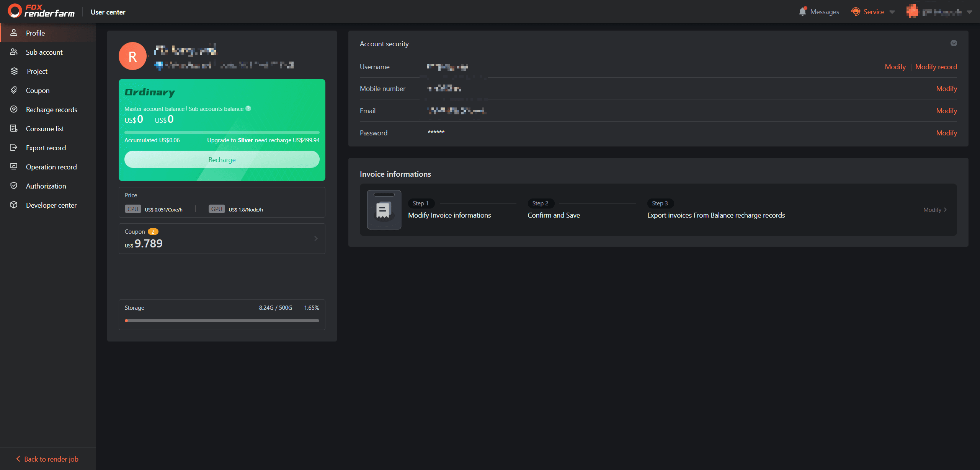Click the round R avatar

(x=132, y=57)
